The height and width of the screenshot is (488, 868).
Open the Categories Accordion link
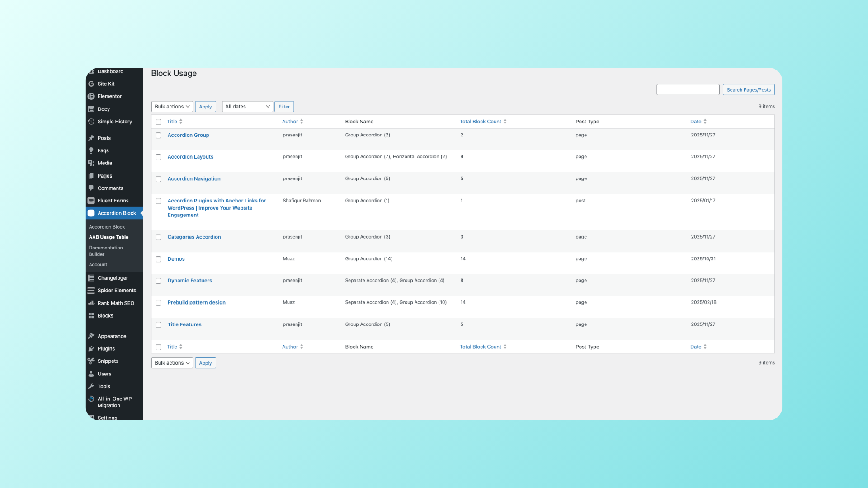(194, 237)
